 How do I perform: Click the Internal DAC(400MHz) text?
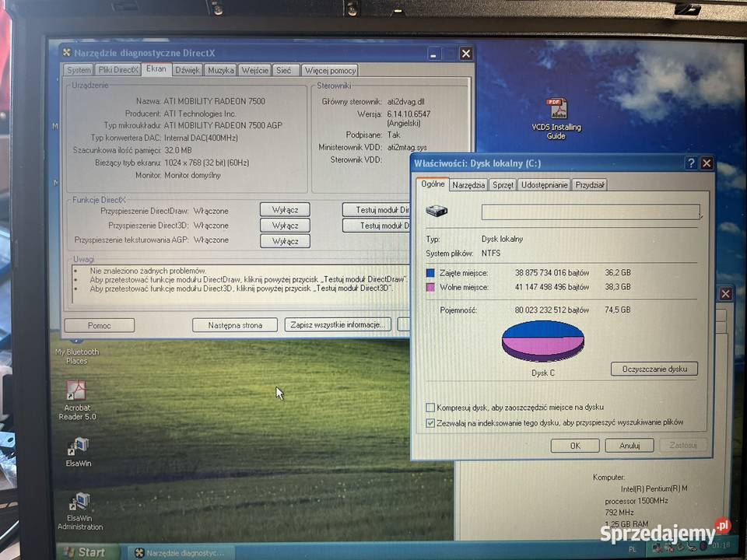click(201, 138)
